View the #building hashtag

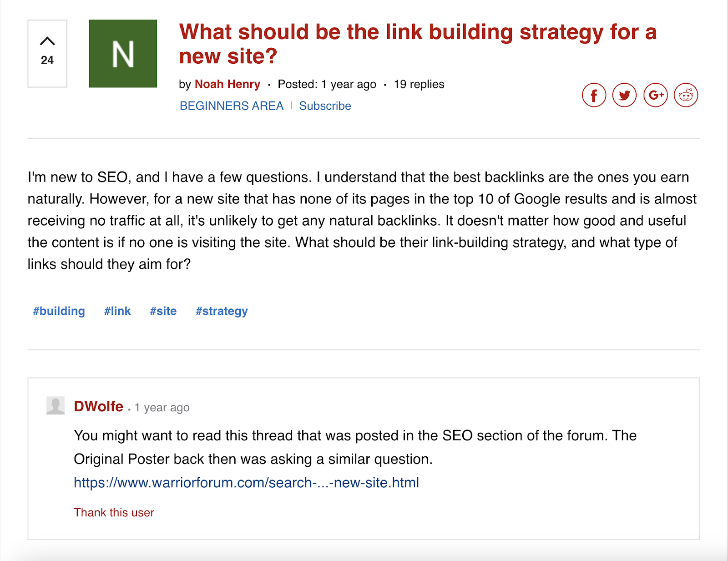coord(58,311)
